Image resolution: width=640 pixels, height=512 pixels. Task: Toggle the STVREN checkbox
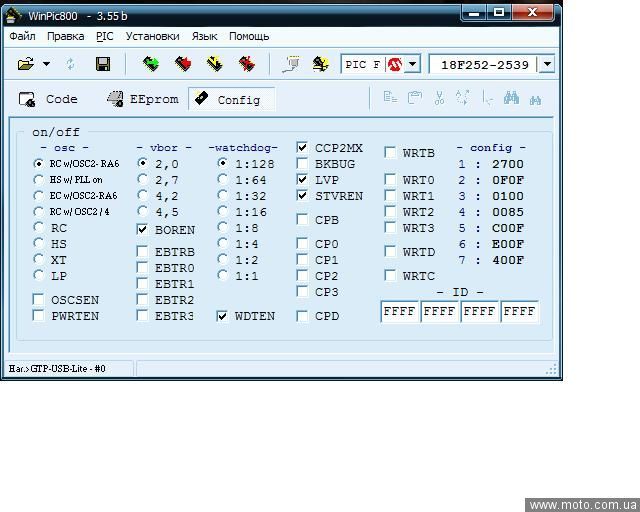[302, 195]
